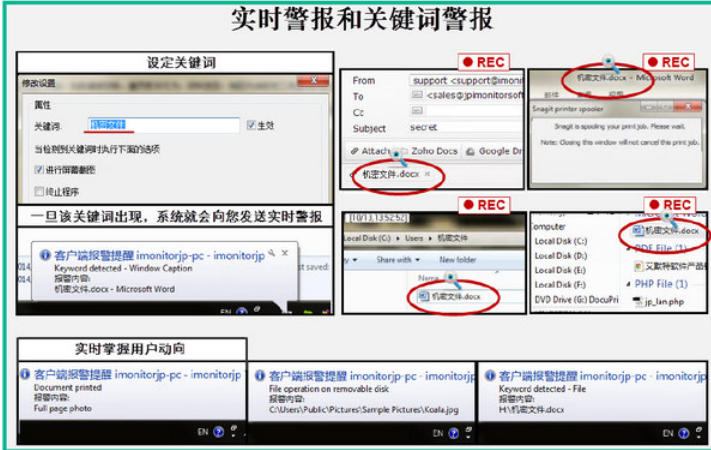Open the To recipient field dropdown
711x450 pixels.
(x=417, y=97)
